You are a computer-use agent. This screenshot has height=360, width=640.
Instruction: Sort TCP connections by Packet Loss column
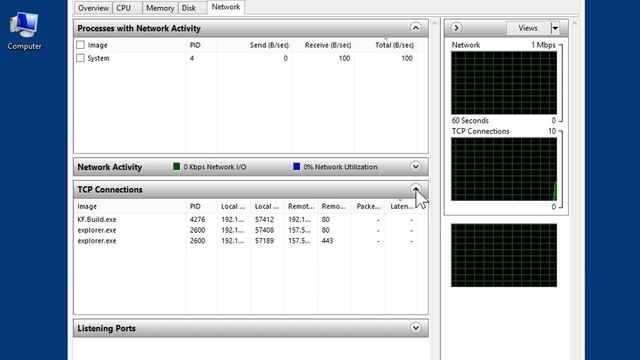(x=368, y=207)
